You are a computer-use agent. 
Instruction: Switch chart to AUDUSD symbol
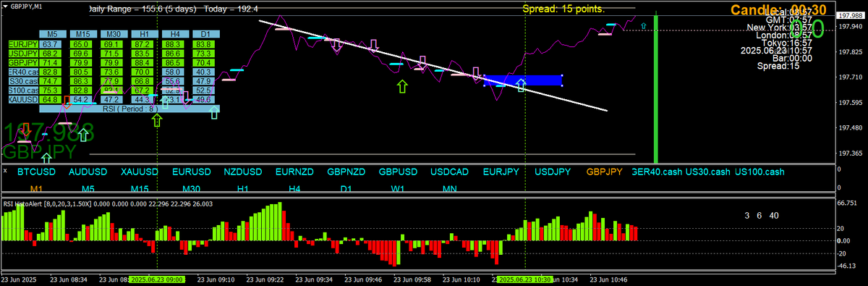point(88,172)
